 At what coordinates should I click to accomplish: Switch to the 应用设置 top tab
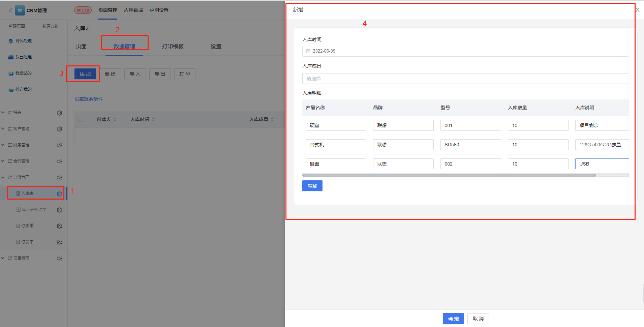point(159,10)
